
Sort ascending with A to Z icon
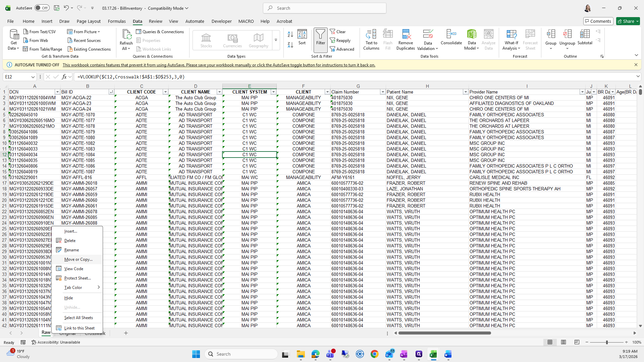coord(290,34)
